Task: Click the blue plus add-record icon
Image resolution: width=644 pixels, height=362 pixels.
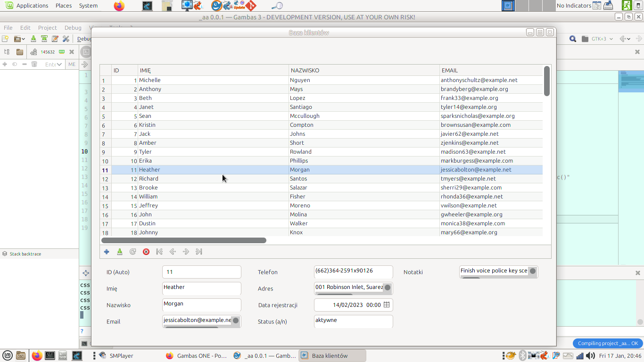Action: tap(107, 252)
